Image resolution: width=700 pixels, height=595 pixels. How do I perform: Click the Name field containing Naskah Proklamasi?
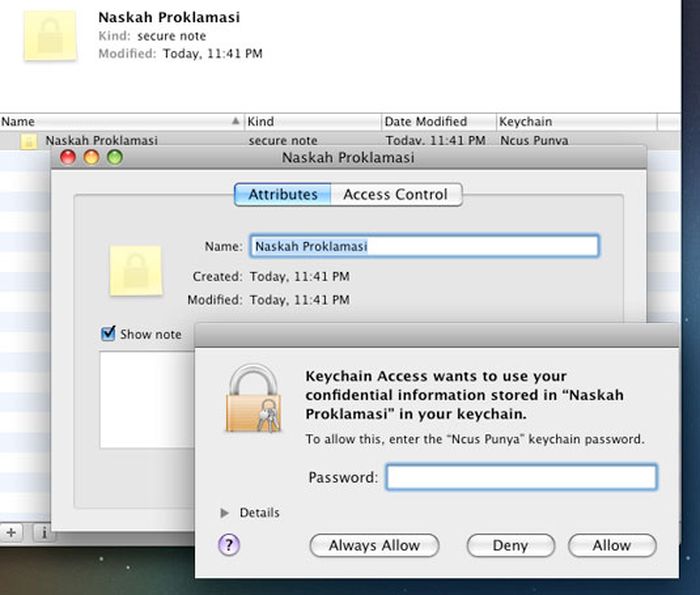425,246
